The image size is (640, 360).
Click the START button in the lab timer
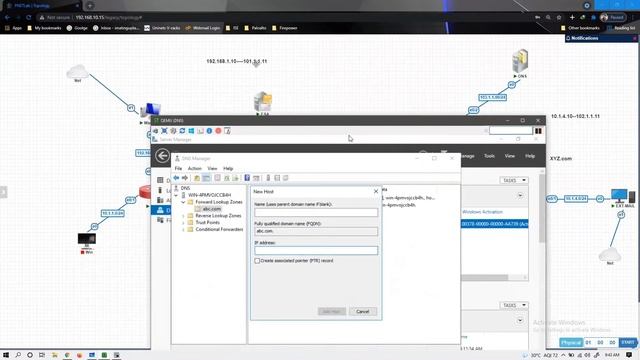click(627, 342)
